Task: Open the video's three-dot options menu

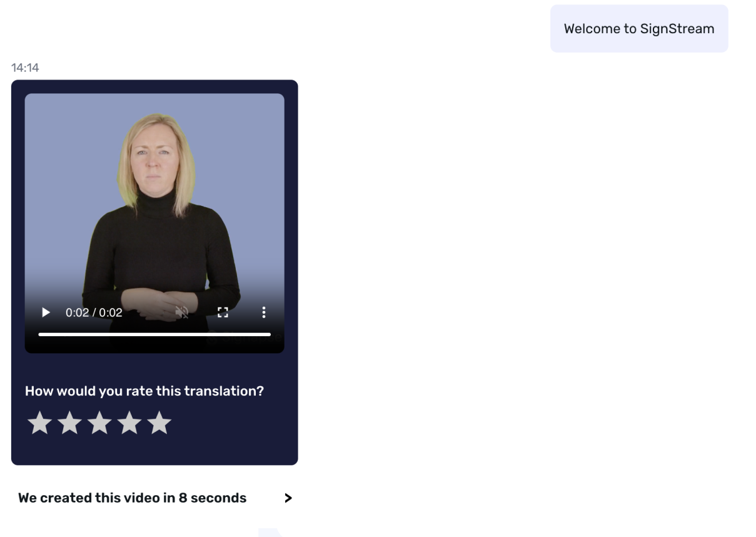Action: 264,312
